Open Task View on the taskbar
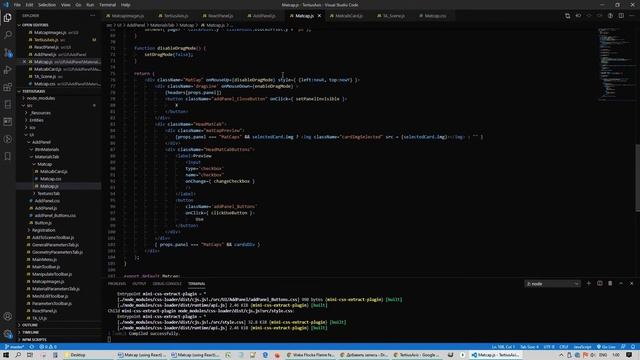 (30, 355)
